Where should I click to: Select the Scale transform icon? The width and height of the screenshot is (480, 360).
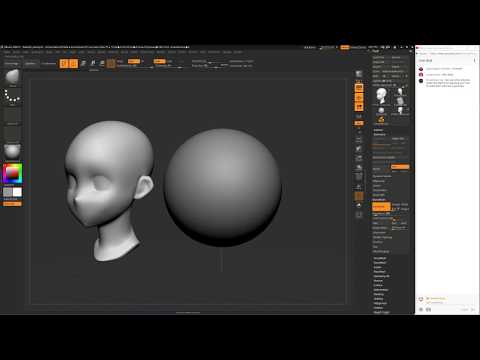point(93,63)
